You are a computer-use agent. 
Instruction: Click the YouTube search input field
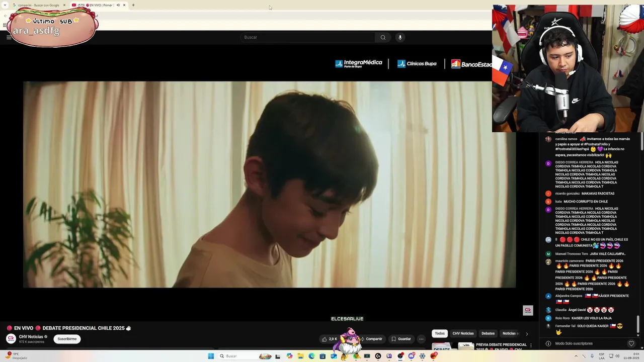click(x=308, y=37)
